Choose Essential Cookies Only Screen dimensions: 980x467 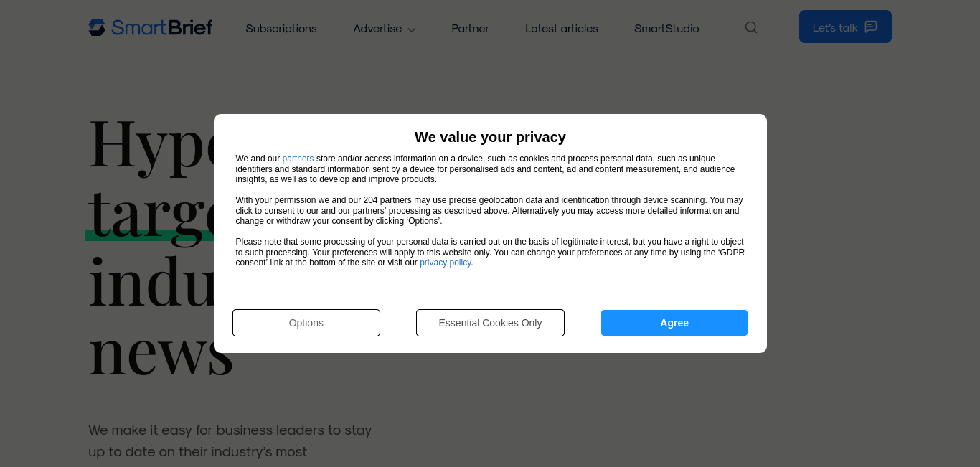(x=490, y=323)
